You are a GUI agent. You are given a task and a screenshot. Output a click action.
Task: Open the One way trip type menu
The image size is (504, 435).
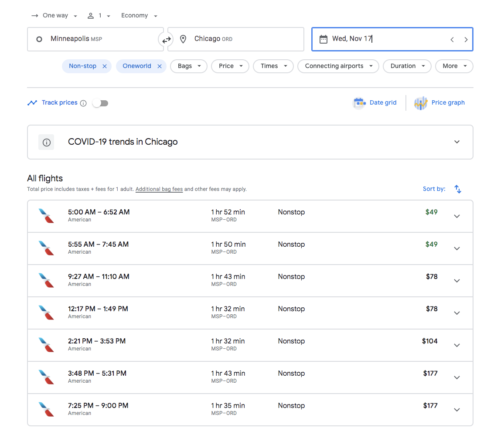[54, 15]
